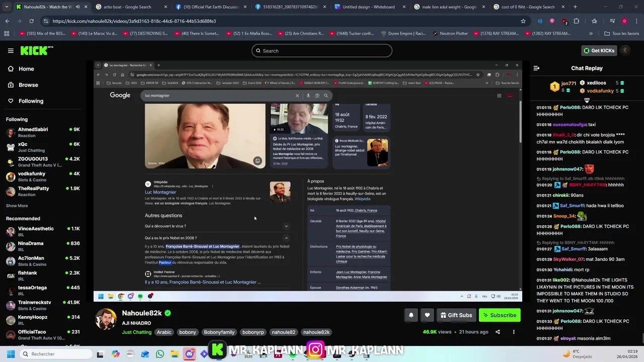Open tessaOrtega recommended channel

click(43, 291)
